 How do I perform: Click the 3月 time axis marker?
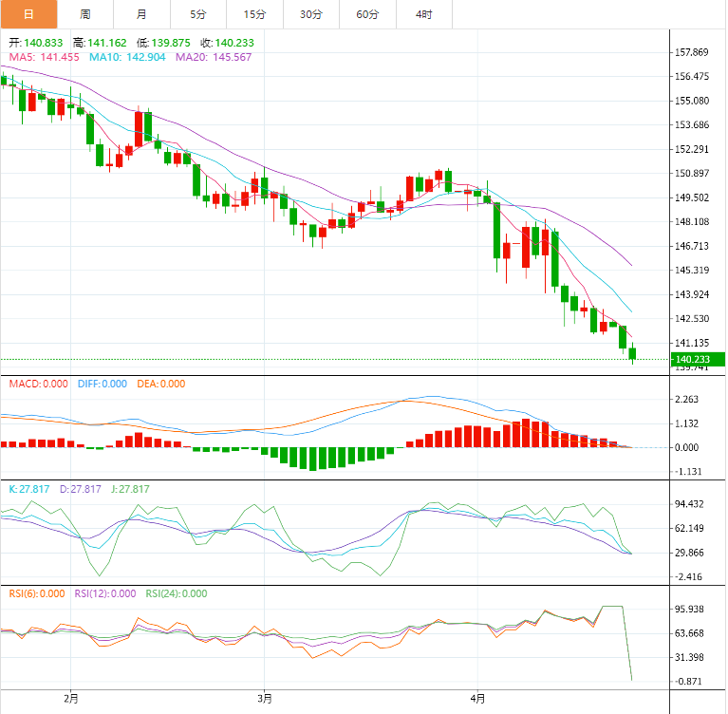point(265,698)
